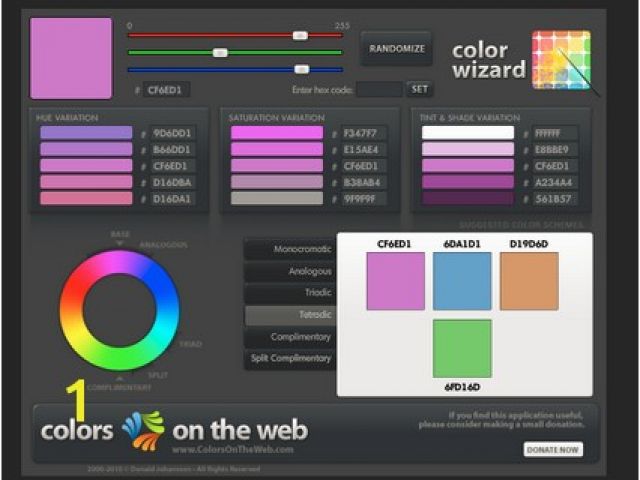Select saturation swatch E15AE4
The image size is (640, 480).
point(277,149)
